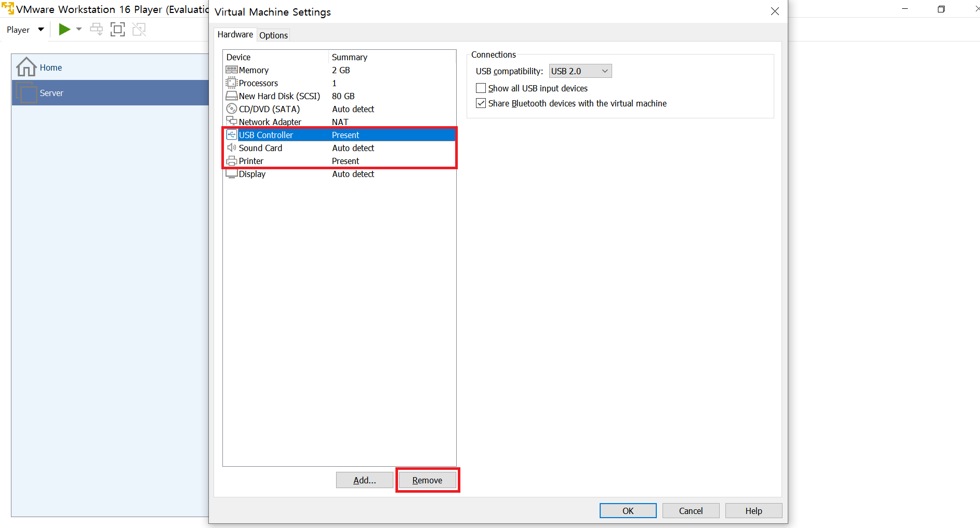
Task: Click the Processors device icon
Action: click(232, 83)
